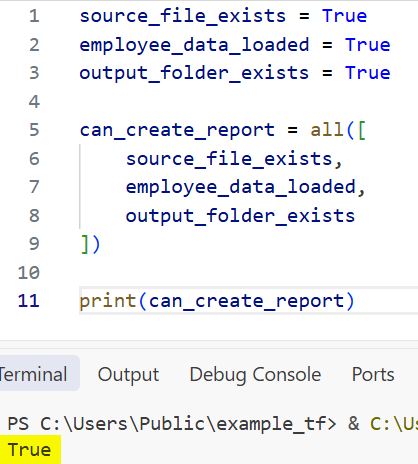Click line number 5 in the gutter
The image size is (418, 464).
click(34, 130)
